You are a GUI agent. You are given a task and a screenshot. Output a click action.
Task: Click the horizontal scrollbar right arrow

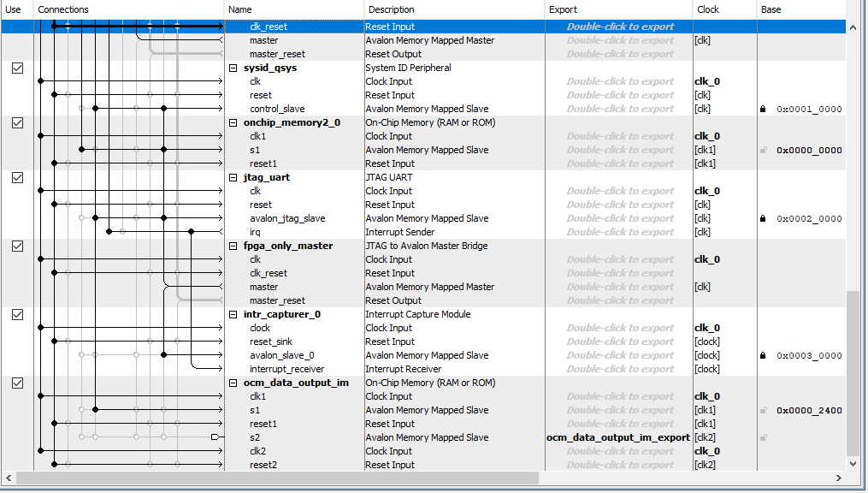point(839,478)
